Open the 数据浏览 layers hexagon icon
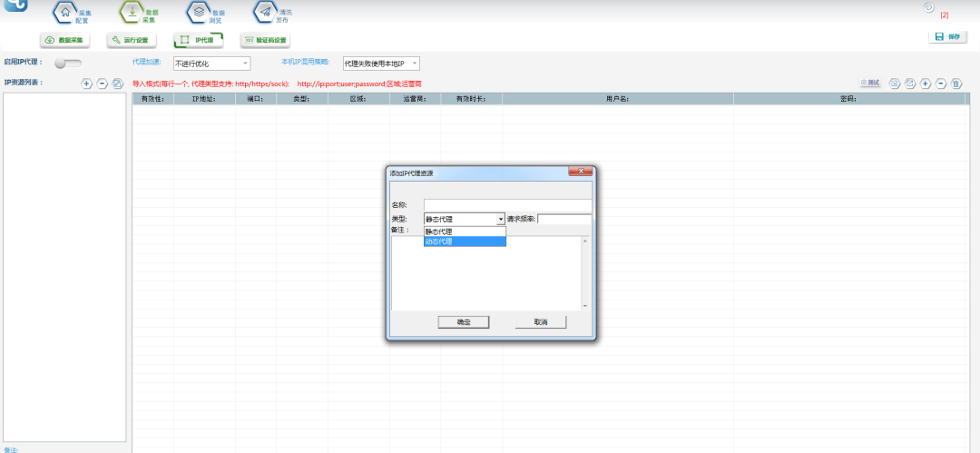Screen dimensions: 980x453 point(199,12)
